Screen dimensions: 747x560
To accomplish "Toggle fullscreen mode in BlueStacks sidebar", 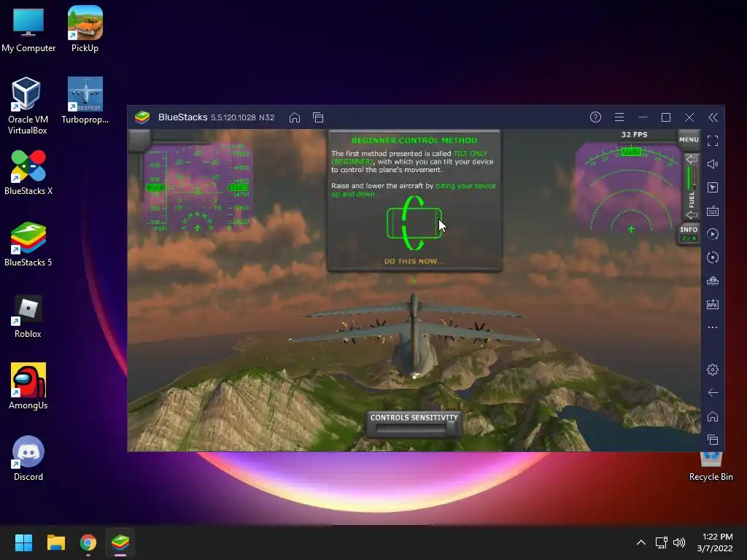I will point(713,141).
